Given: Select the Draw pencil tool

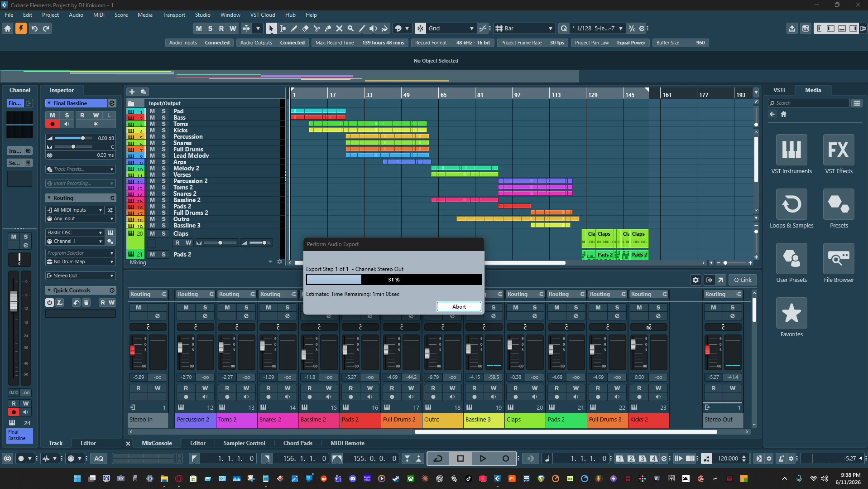Looking at the screenshot, I should (294, 28).
